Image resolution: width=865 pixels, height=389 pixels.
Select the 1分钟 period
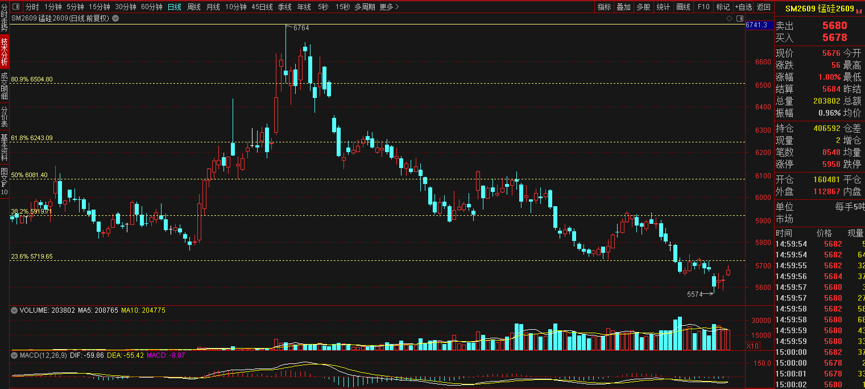coord(53,7)
